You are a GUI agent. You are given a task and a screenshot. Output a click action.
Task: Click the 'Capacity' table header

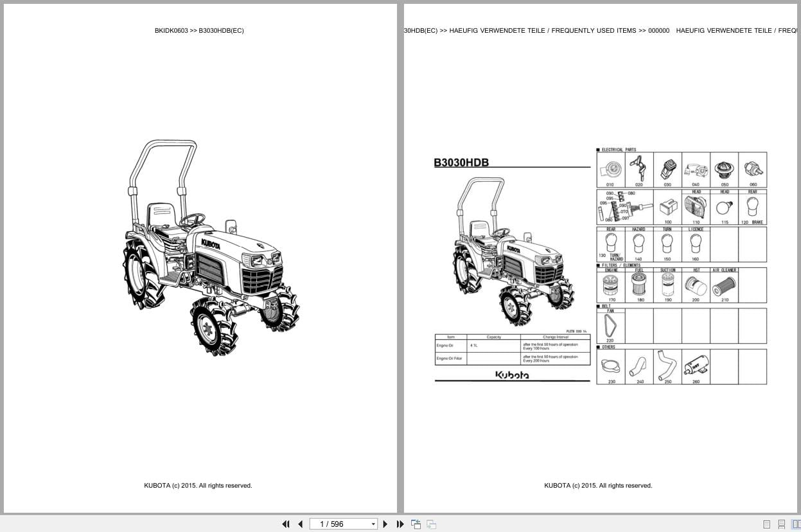(x=493, y=337)
